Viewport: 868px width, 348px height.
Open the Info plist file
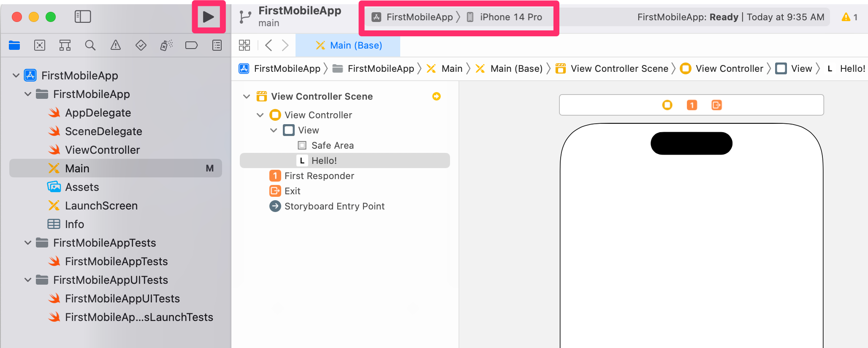point(66,224)
